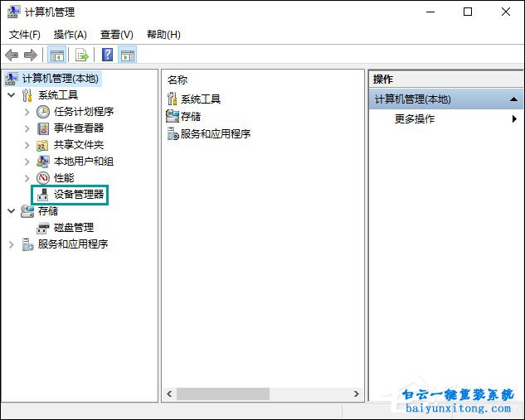This screenshot has width=525, height=420.
Task: Expand the 本地用户和组 node
Action: (x=27, y=162)
